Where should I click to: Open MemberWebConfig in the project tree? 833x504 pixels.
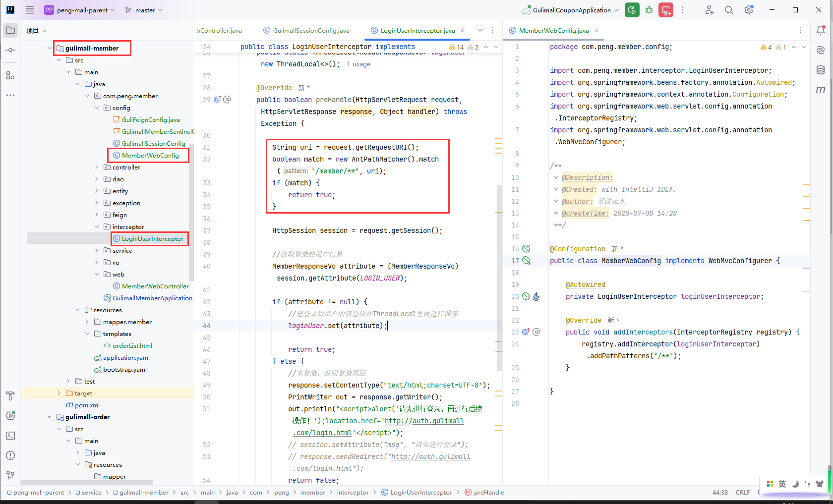click(150, 155)
